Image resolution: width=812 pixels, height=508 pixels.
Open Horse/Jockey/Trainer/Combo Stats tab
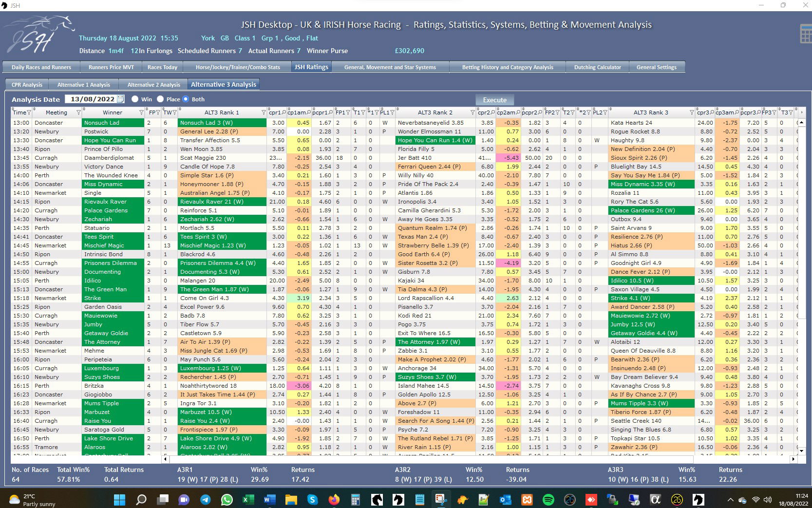[238, 67]
